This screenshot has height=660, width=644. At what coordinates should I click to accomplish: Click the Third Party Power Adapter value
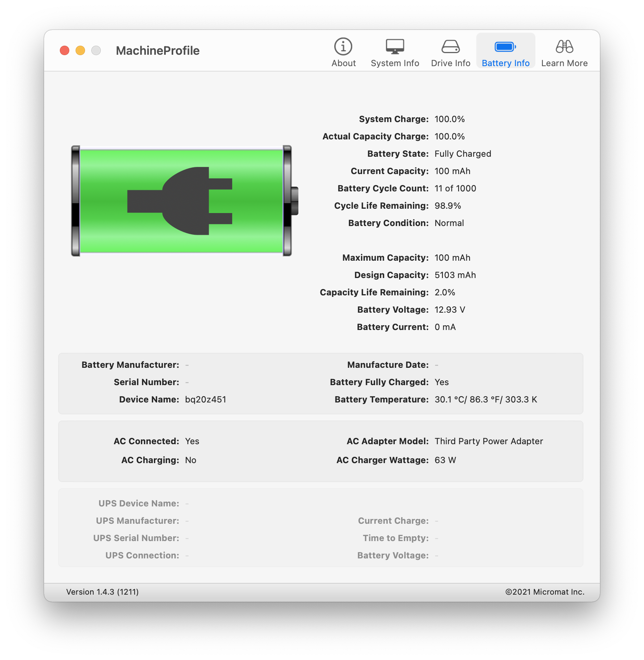click(x=489, y=441)
